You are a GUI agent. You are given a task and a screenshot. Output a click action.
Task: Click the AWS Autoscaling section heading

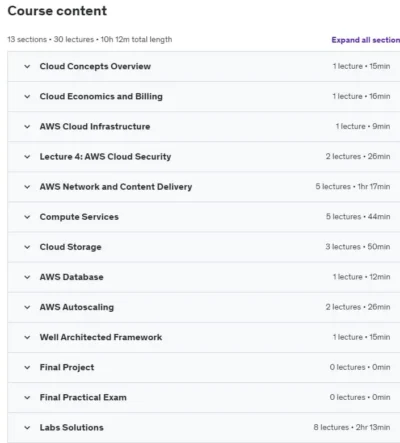tap(77, 307)
